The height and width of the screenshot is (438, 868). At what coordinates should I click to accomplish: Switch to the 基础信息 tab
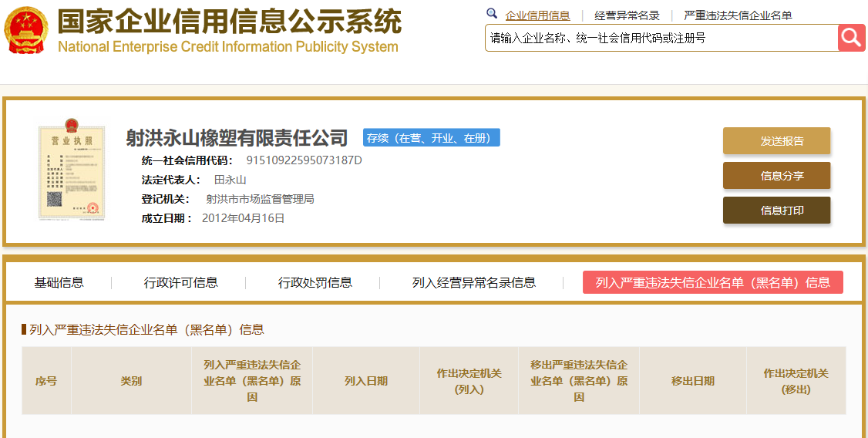(x=59, y=282)
